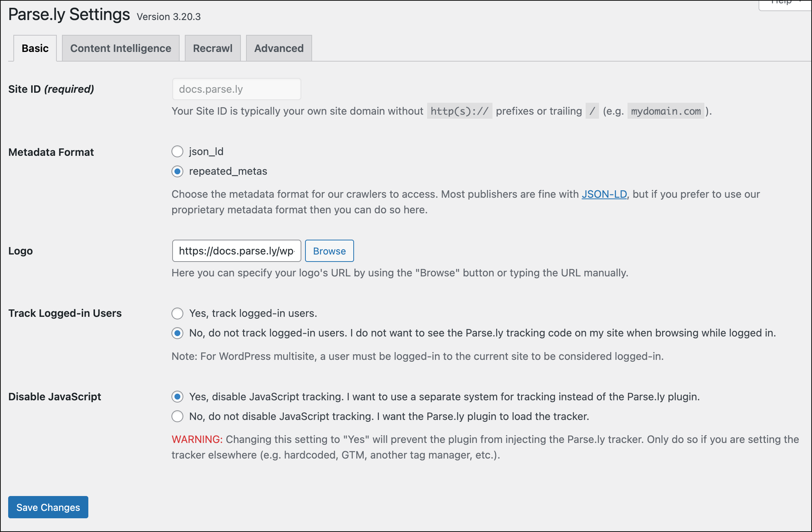
Task: Click the Site ID input field
Action: [236, 89]
